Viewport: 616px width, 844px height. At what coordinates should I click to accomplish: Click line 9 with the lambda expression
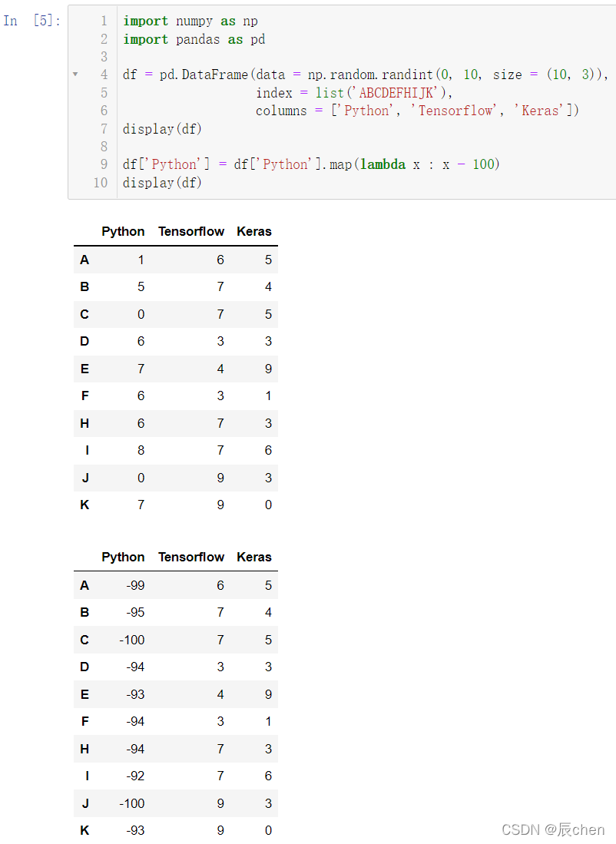pyautogui.click(x=311, y=164)
